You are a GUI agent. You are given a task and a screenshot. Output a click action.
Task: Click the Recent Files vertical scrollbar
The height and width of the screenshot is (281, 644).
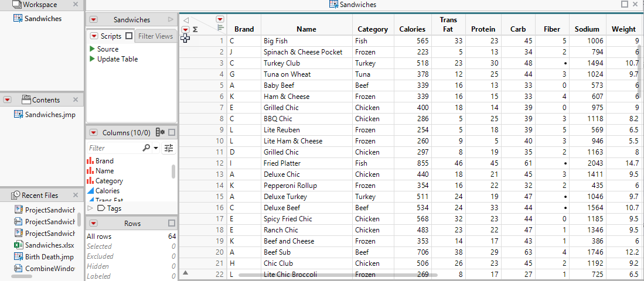79,220
